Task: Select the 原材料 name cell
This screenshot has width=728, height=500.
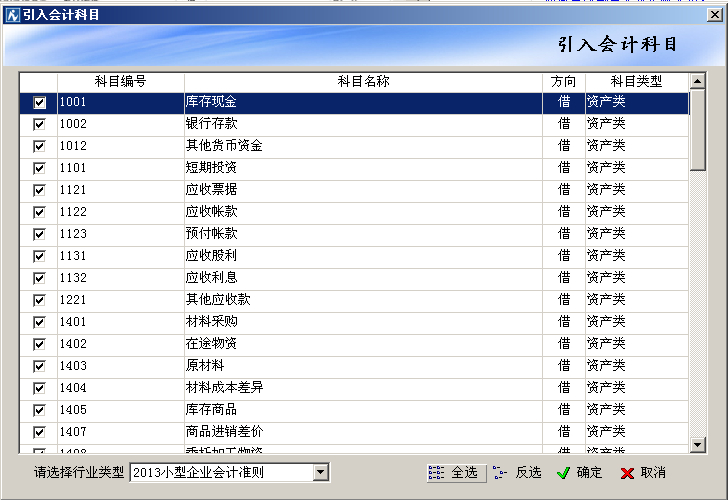Action: click(364, 366)
